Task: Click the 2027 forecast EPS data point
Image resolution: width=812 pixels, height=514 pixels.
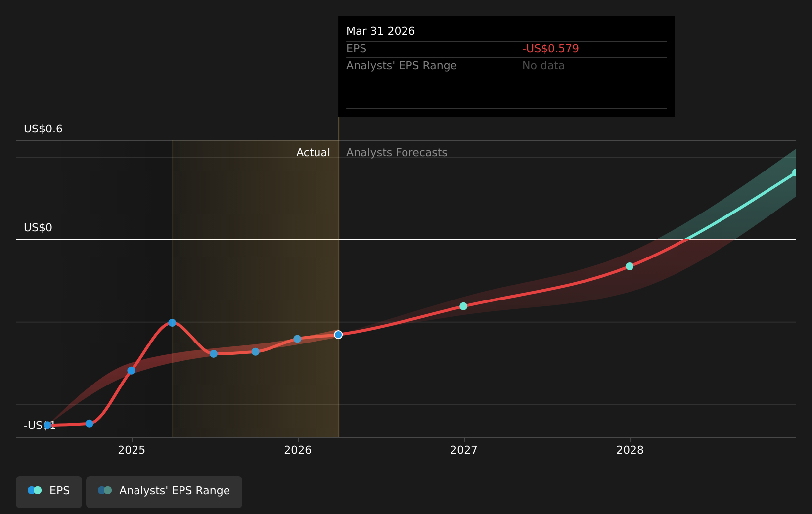Action: (463, 306)
